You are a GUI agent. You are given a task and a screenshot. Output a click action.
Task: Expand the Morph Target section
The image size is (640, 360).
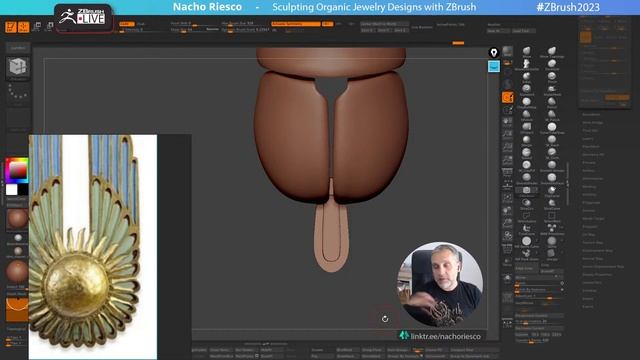(593, 218)
